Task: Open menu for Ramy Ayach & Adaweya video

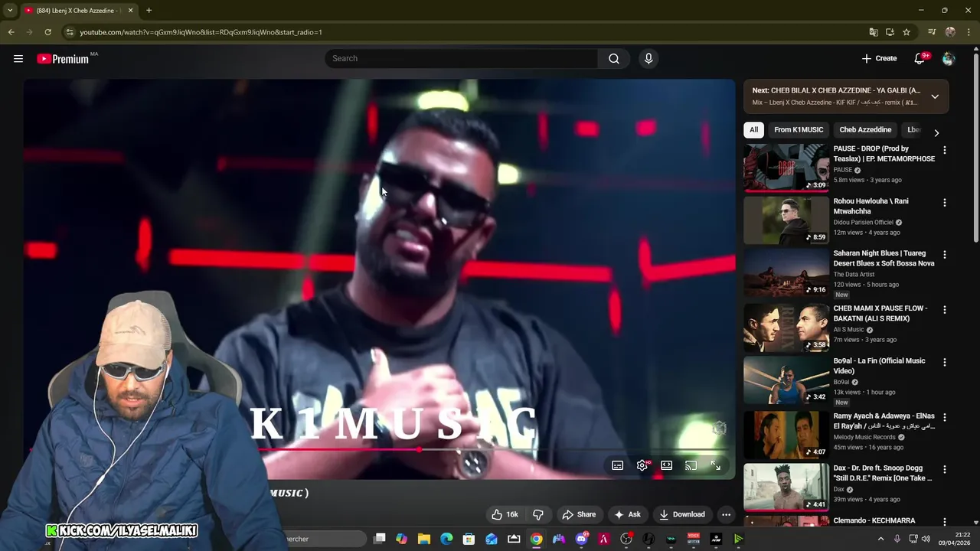Action: 944,418
